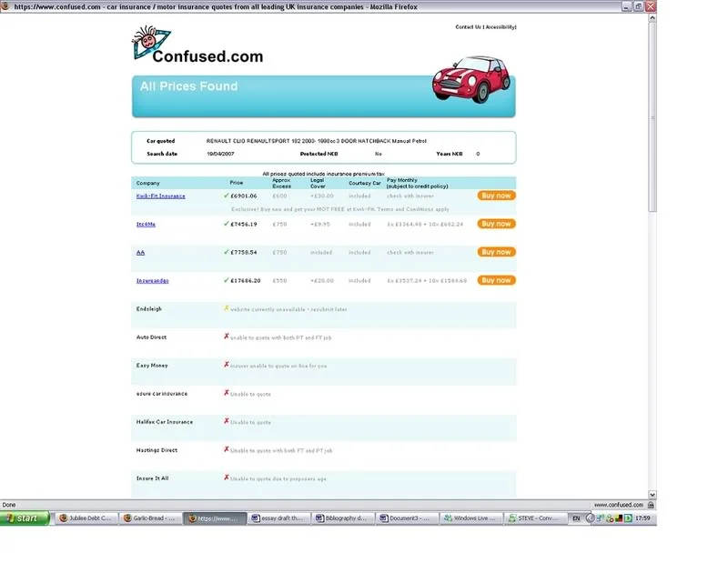Click the 17:59 system clock
728x583 pixels.
point(642,518)
